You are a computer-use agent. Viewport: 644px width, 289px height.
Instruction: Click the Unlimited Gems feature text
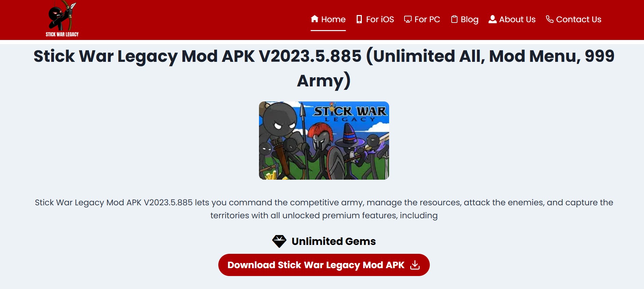(x=333, y=241)
